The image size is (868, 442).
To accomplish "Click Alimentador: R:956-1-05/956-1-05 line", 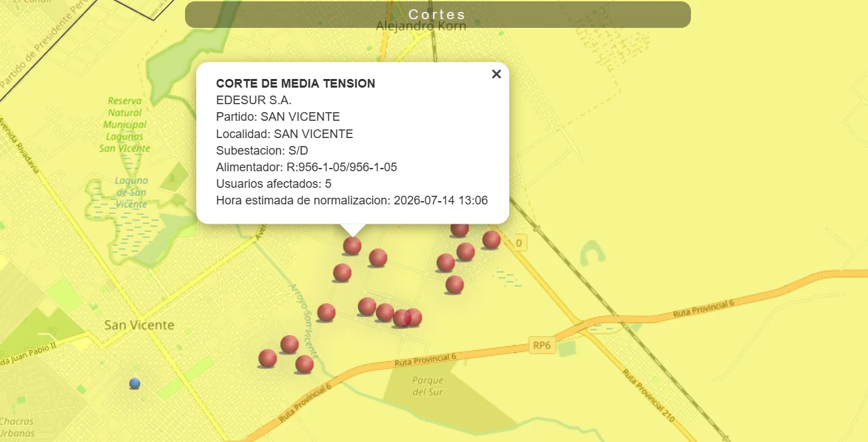I will (306, 167).
